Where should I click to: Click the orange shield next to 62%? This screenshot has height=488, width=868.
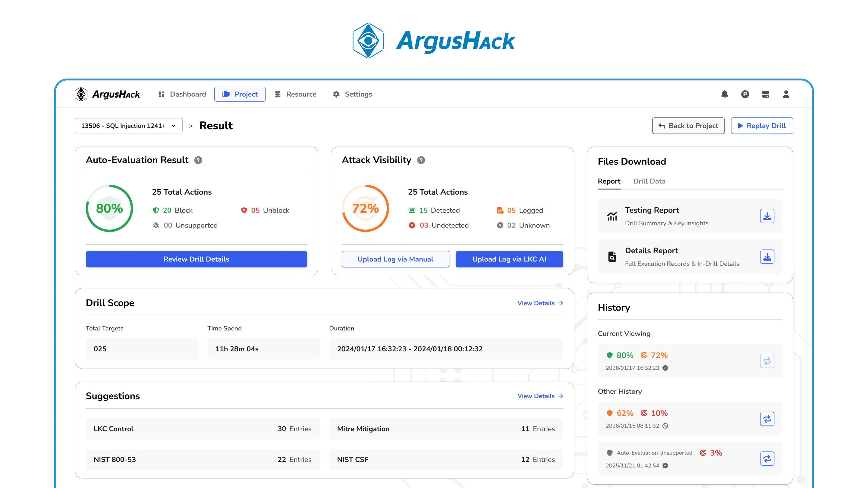tap(609, 413)
